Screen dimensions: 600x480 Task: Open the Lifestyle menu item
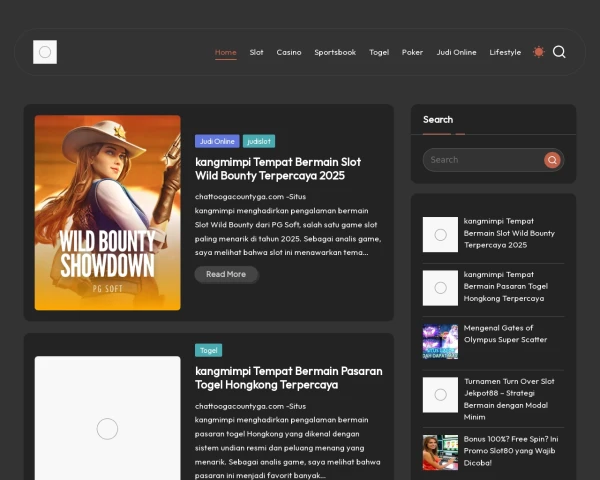click(505, 52)
